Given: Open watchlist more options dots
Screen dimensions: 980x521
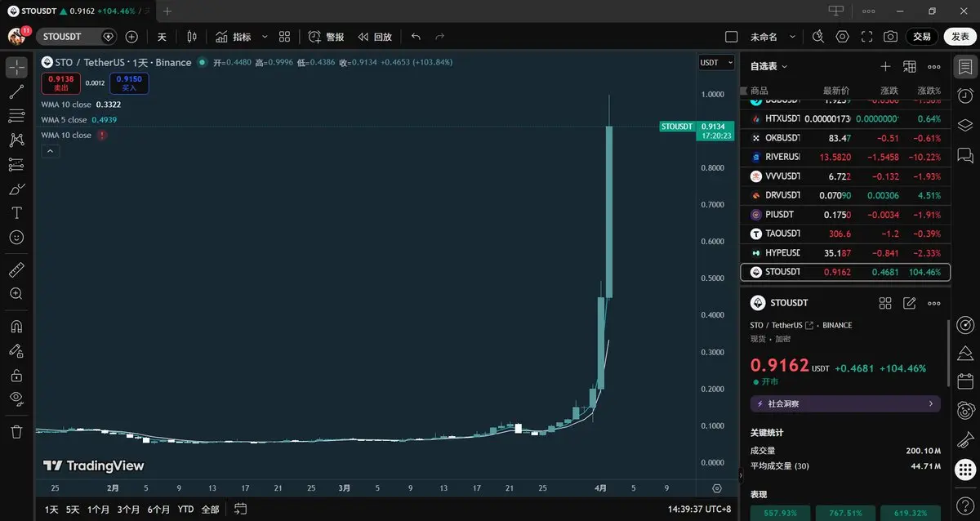Looking at the screenshot, I should 933,66.
